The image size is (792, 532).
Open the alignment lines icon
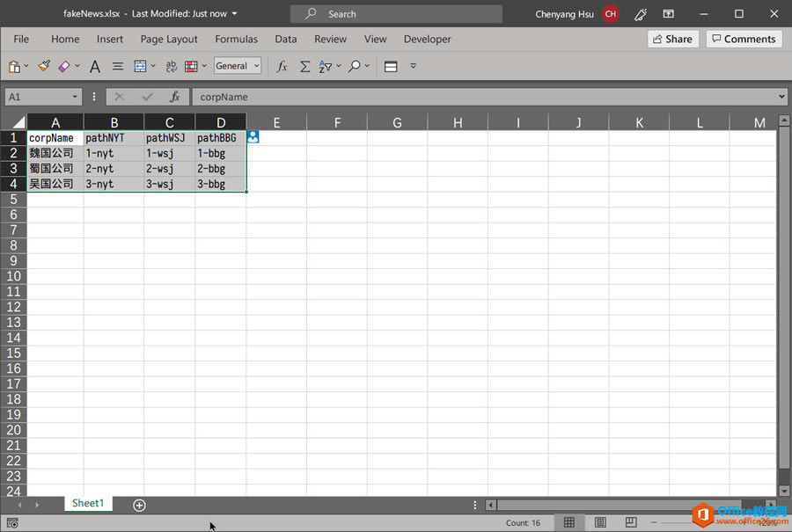coord(117,66)
